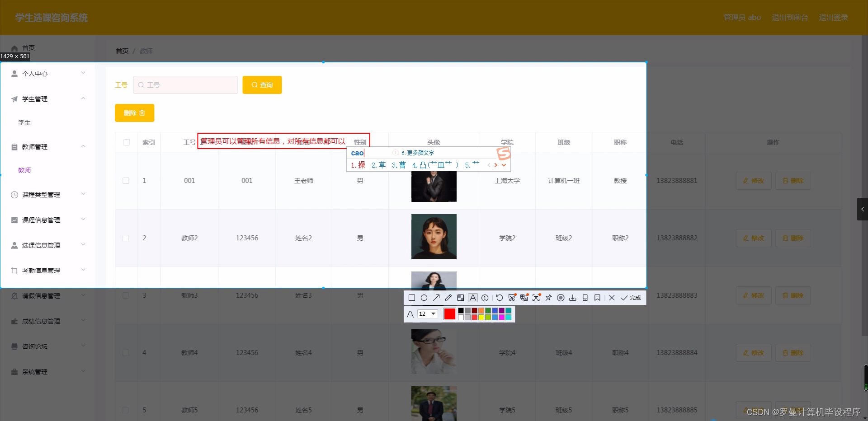Select the mosaic blur tool
This screenshot has width=868, height=421.
click(460, 298)
